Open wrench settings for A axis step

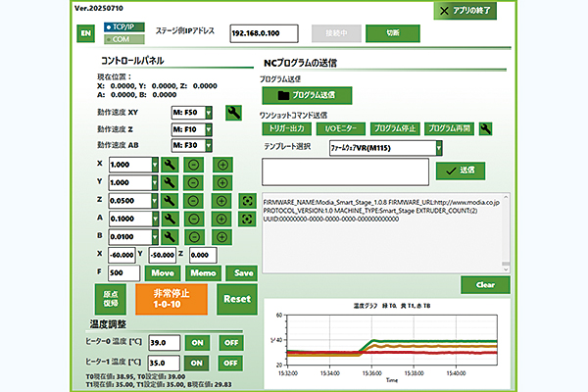pos(170,219)
